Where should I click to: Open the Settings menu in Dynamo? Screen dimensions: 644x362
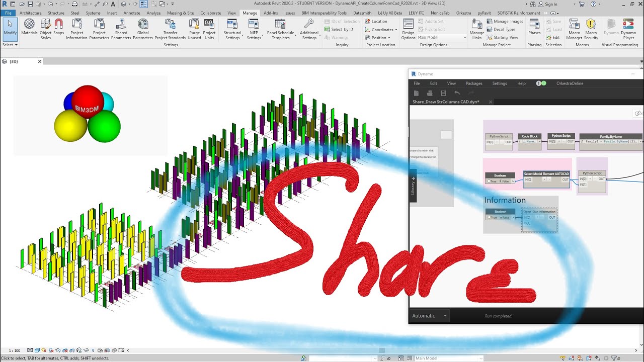pyautogui.click(x=500, y=83)
